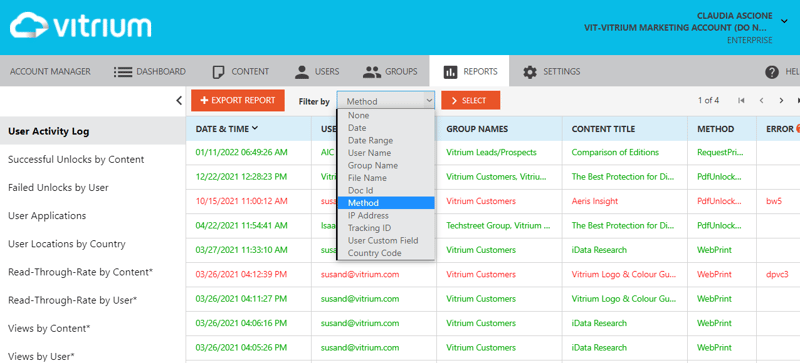Sort by Date & Time column

(227, 129)
